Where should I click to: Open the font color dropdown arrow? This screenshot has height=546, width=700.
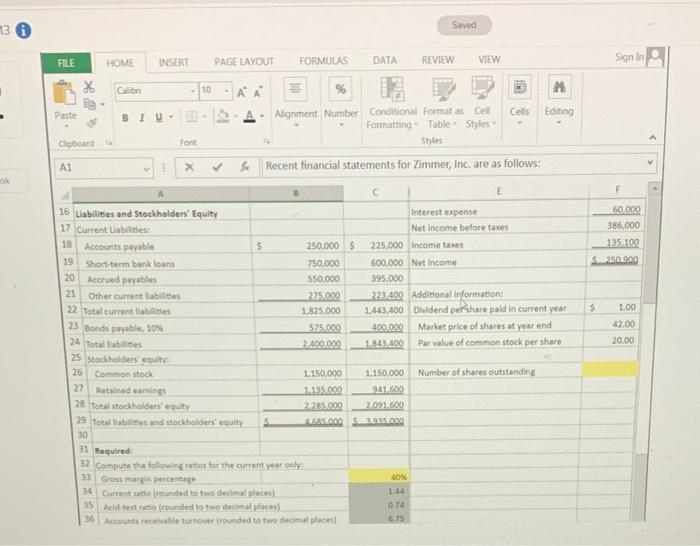pos(262,116)
